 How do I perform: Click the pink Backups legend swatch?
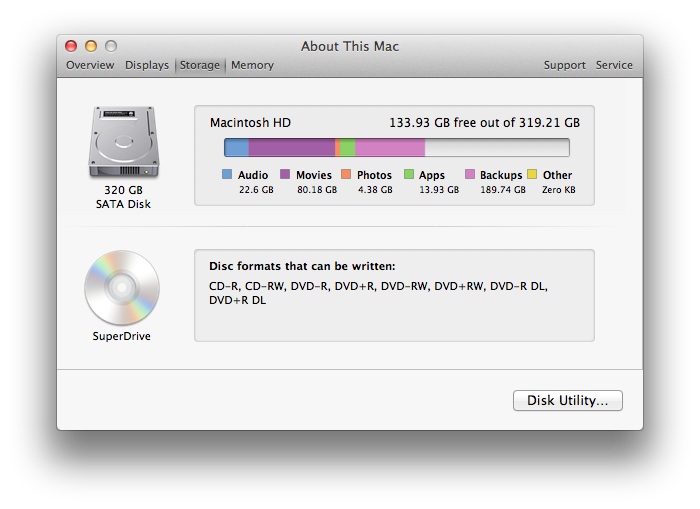470,174
